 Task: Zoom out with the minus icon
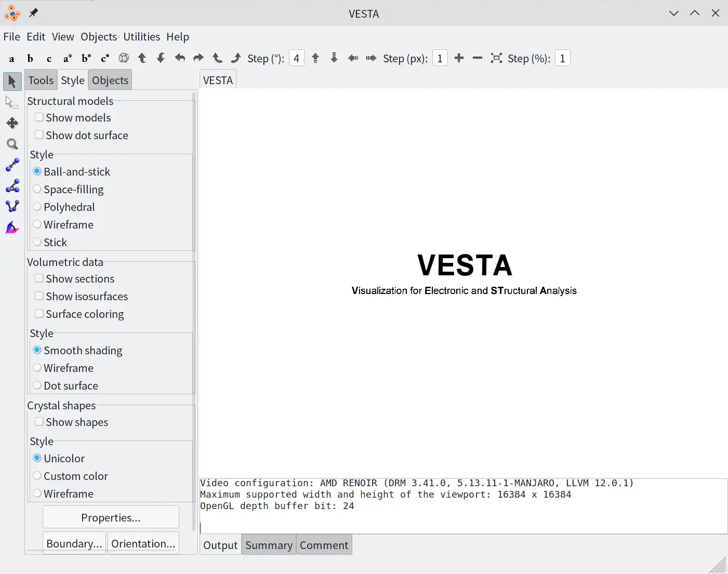pyautogui.click(x=478, y=58)
